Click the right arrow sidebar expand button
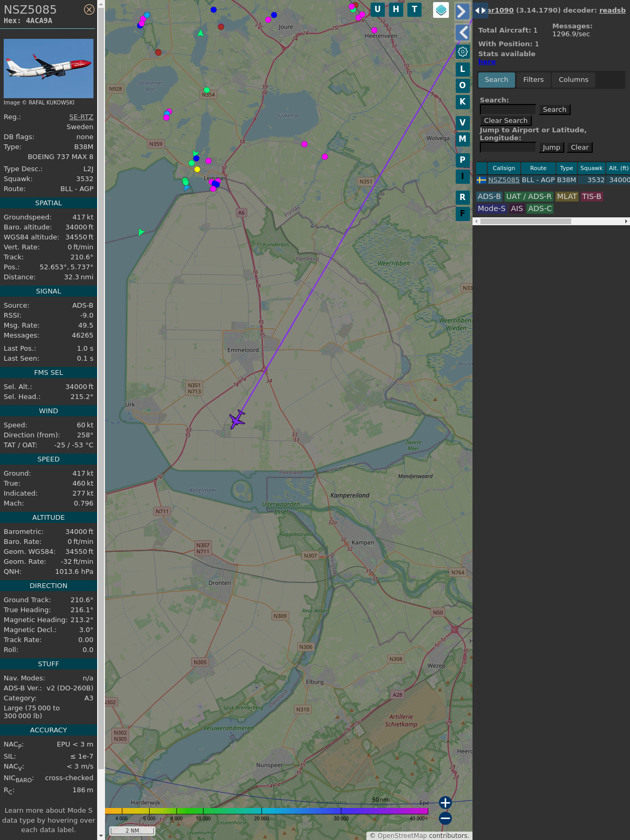 462,11
